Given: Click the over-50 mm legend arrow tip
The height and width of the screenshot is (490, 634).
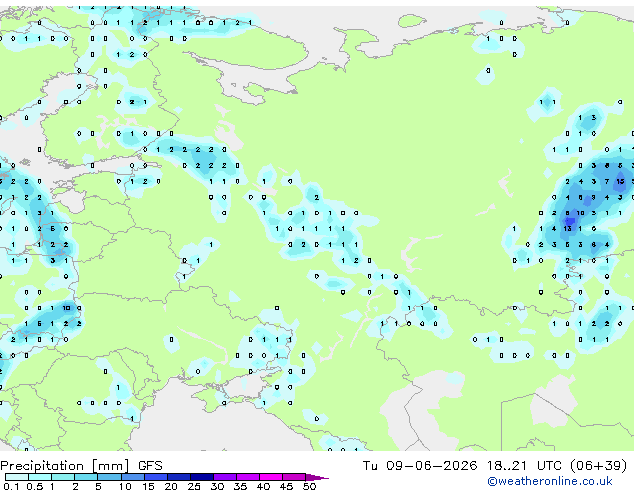Looking at the screenshot, I should coord(317,477).
